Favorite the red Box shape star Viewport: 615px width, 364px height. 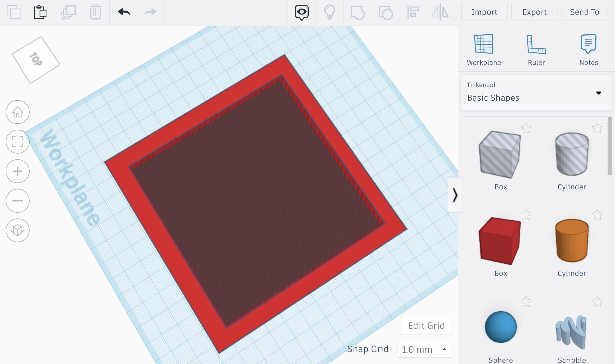[x=526, y=215]
